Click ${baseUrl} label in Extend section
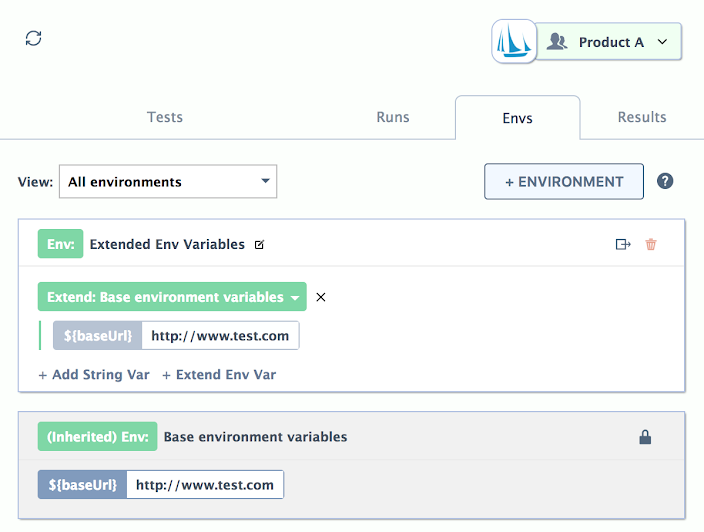This screenshot has width=704, height=532. point(98,335)
